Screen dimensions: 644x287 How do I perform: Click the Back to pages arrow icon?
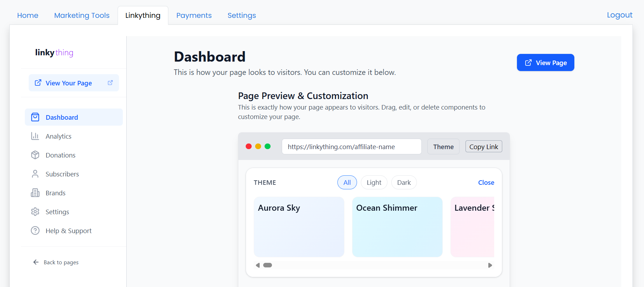[x=36, y=262]
